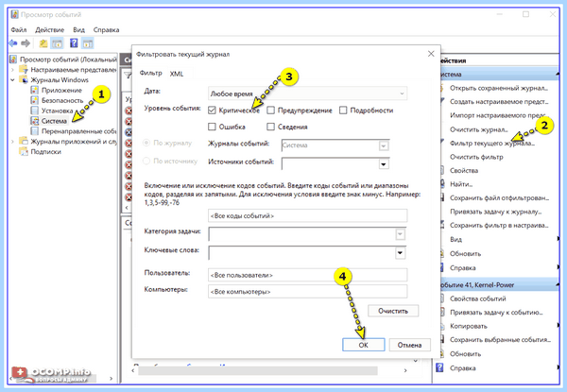The height and width of the screenshot is (392, 567).
Task: Click the event codes input field
Action: pos(308,215)
